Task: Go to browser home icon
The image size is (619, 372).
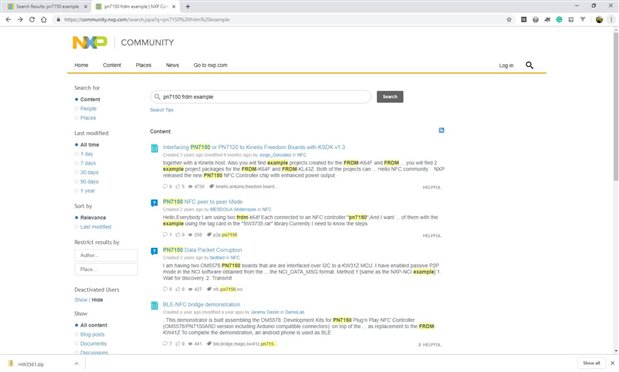Action: 44,19
